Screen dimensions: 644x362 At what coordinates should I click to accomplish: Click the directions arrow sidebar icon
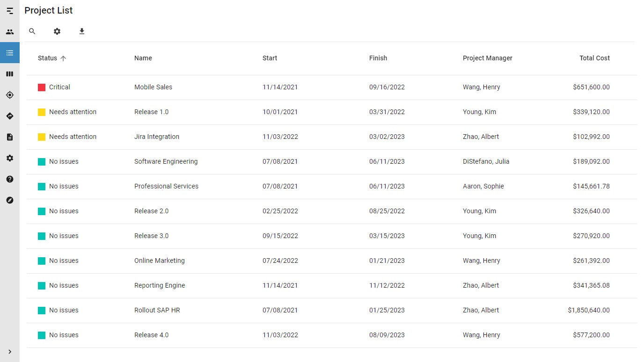pyautogui.click(x=10, y=116)
